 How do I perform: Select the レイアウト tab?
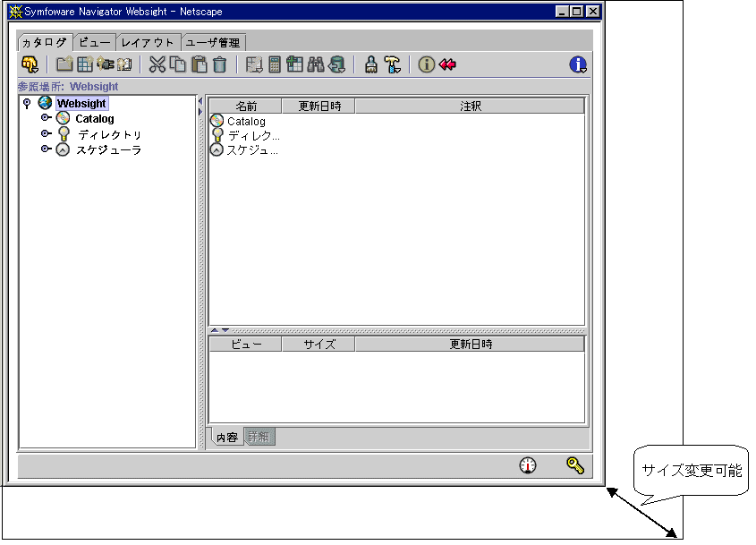click(x=148, y=42)
